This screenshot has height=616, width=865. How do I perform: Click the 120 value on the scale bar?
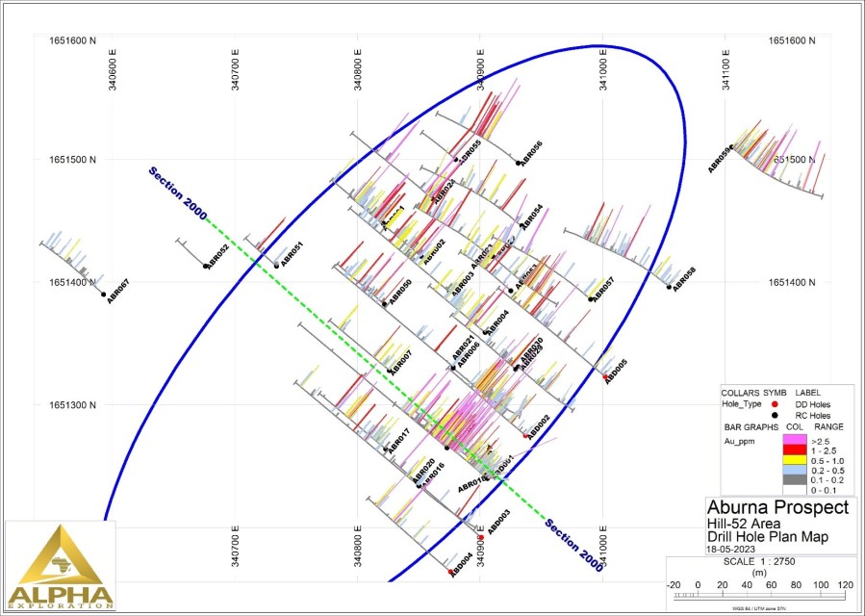click(x=845, y=585)
